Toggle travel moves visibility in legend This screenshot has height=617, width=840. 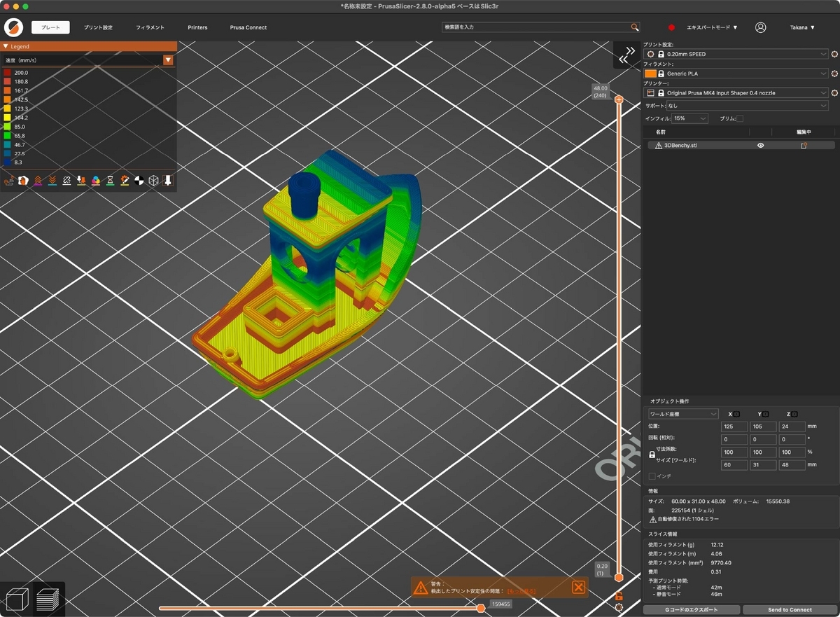(x=9, y=181)
